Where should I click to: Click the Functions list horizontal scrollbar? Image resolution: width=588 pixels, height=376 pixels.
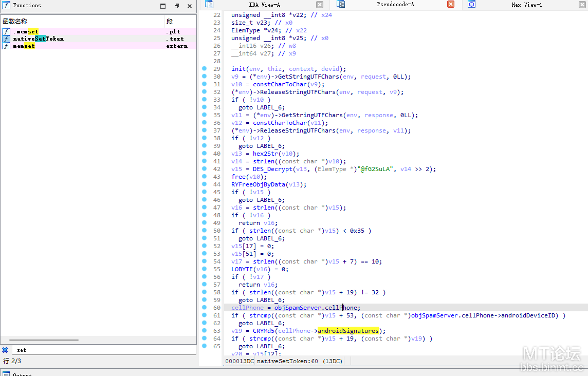tap(44, 340)
